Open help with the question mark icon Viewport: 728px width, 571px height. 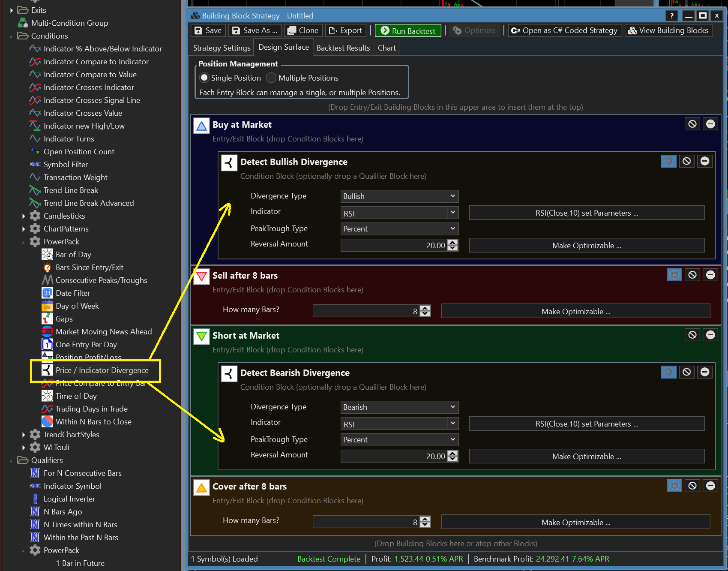[672, 16]
